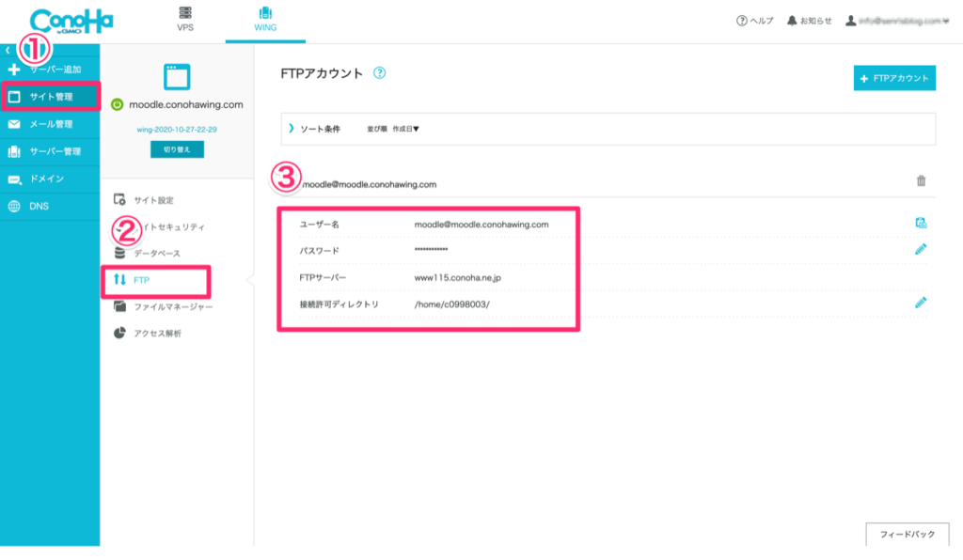Click the FTP arrows icon

119,280
